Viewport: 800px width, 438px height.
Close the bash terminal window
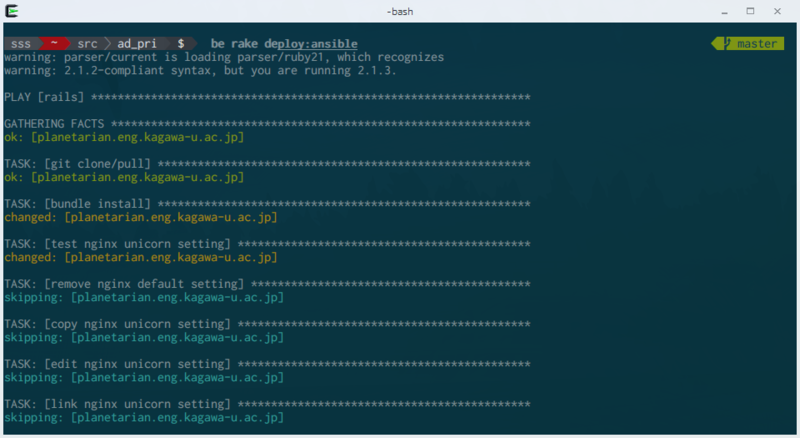click(777, 11)
